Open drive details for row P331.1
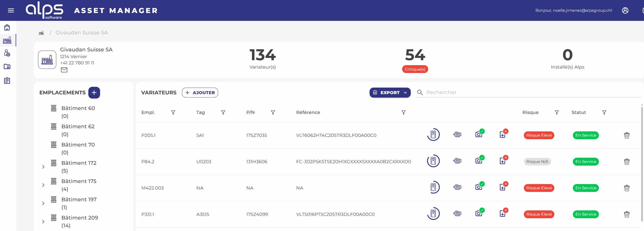This screenshot has width=644, height=231. click(x=433, y=214)
